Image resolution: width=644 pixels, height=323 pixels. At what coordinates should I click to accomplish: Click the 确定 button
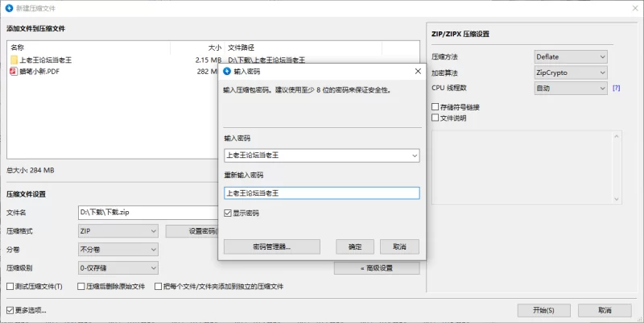tap(355, 246)
